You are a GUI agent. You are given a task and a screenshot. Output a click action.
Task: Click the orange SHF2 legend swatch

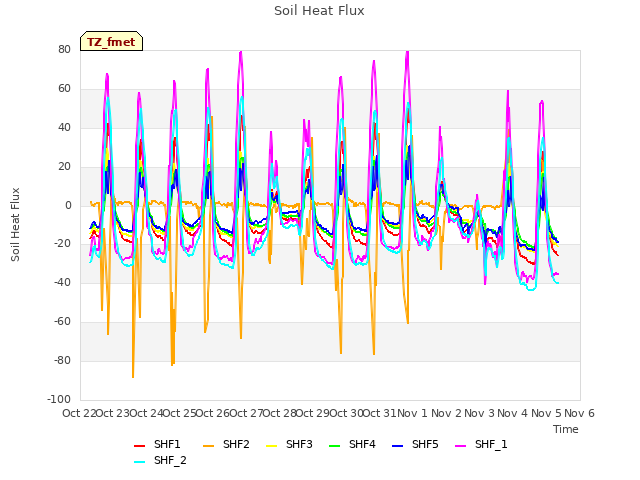209,446
